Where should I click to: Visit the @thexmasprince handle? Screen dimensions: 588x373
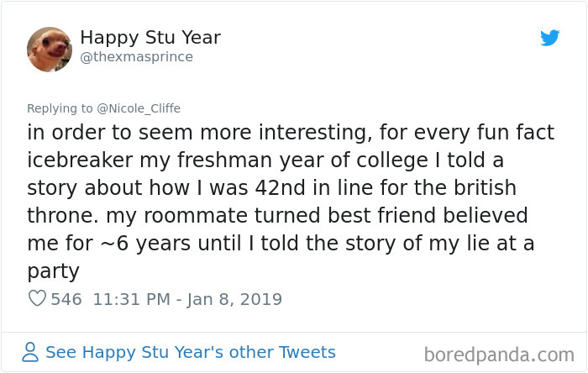[136, 57]
